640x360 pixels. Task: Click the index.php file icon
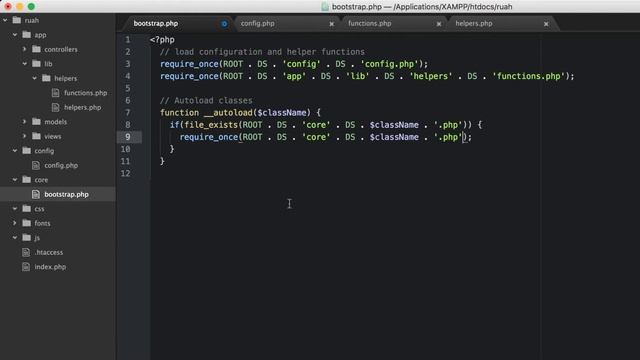26,267
